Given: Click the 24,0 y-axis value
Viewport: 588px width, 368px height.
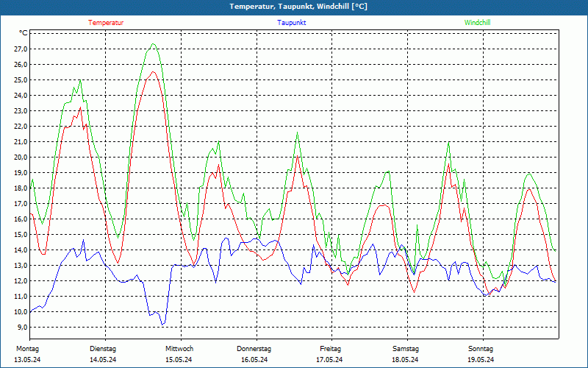Looking at the screenshot, I should [21, 95].
